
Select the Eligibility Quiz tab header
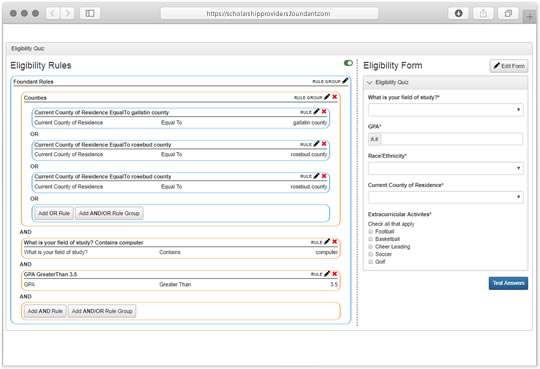tap(28, 48)
